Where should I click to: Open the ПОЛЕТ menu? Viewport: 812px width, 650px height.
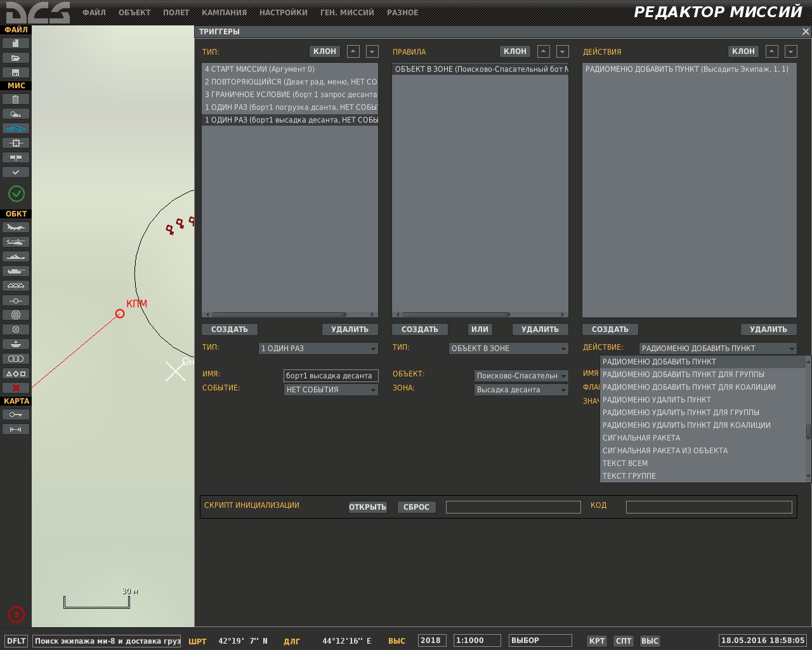point(176,13)
